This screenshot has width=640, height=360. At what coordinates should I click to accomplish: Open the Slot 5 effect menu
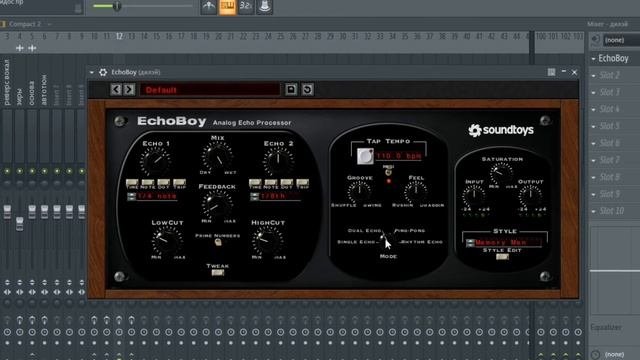click(593, 127)
